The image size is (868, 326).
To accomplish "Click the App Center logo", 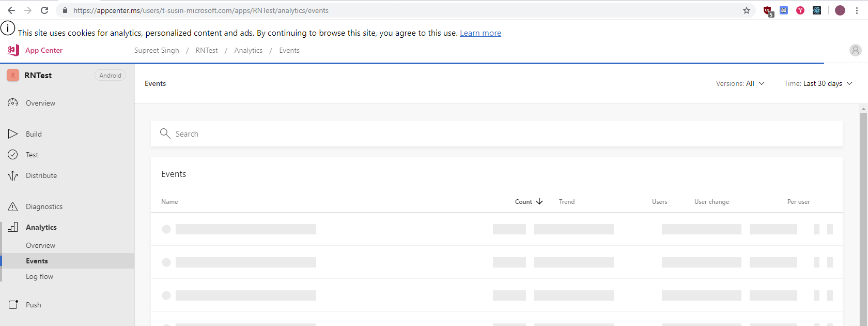I will pos(12,50).
